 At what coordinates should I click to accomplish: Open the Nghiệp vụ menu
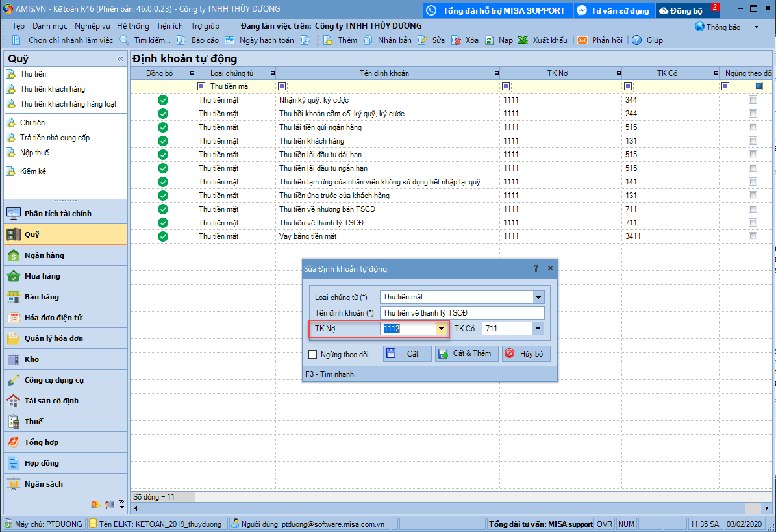tap(92, 26)
